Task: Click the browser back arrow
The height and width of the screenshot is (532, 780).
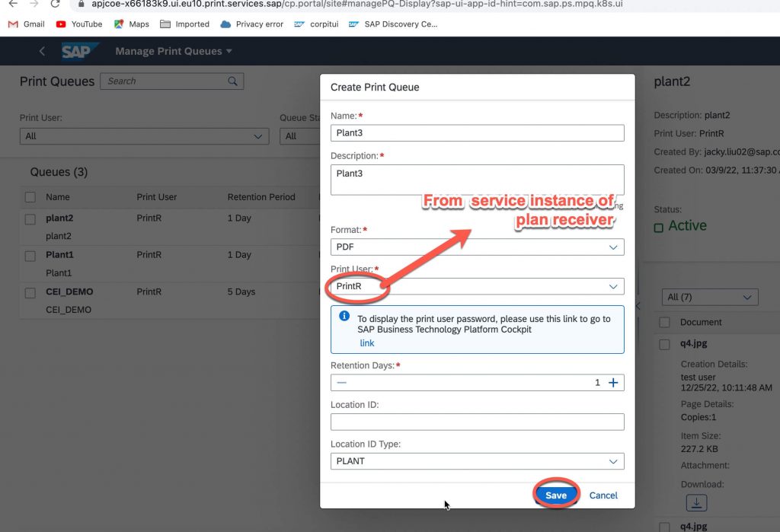Action: 13,4
